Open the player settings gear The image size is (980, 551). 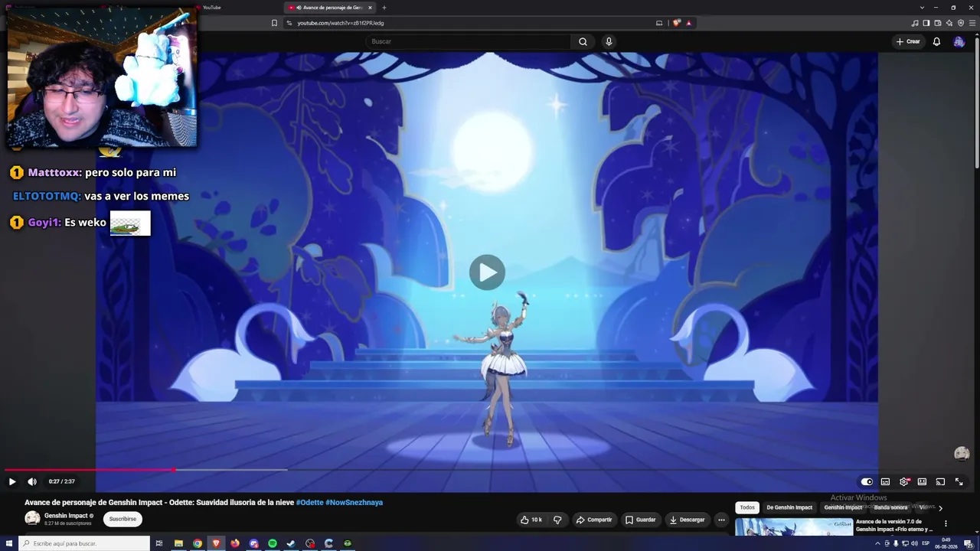pyautogui.click(x=904, y=481)
